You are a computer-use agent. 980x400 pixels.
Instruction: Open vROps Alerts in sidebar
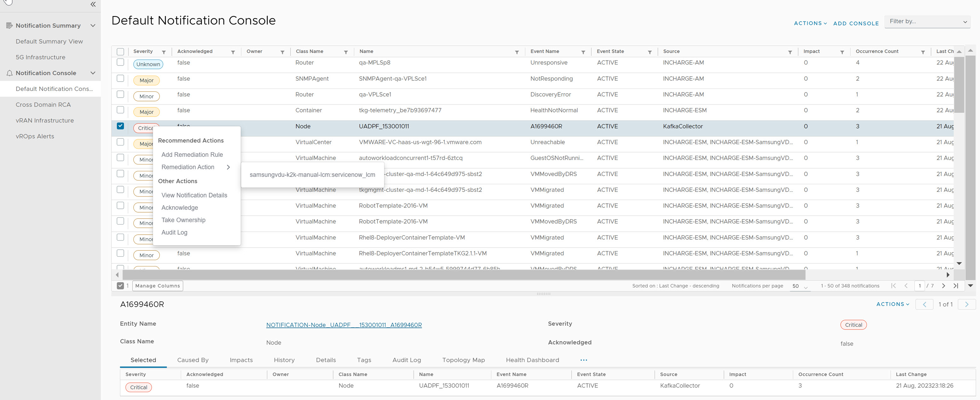pyautogui.click(x=35, y=136)
